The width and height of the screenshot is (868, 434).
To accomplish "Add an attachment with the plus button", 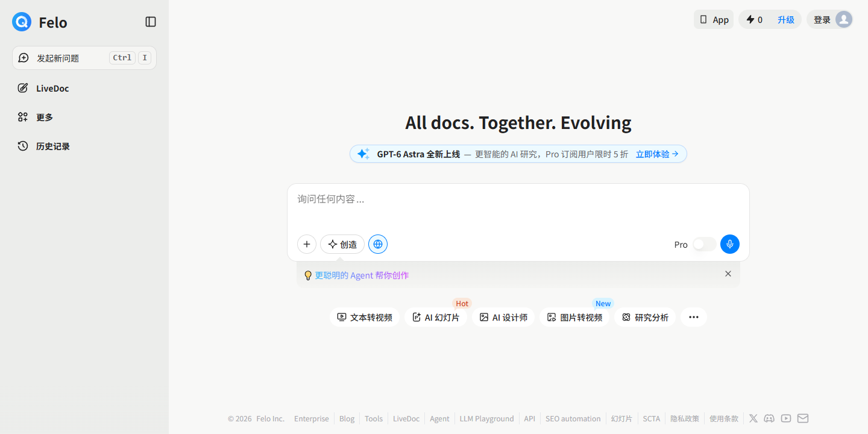I will coord(307,244).
